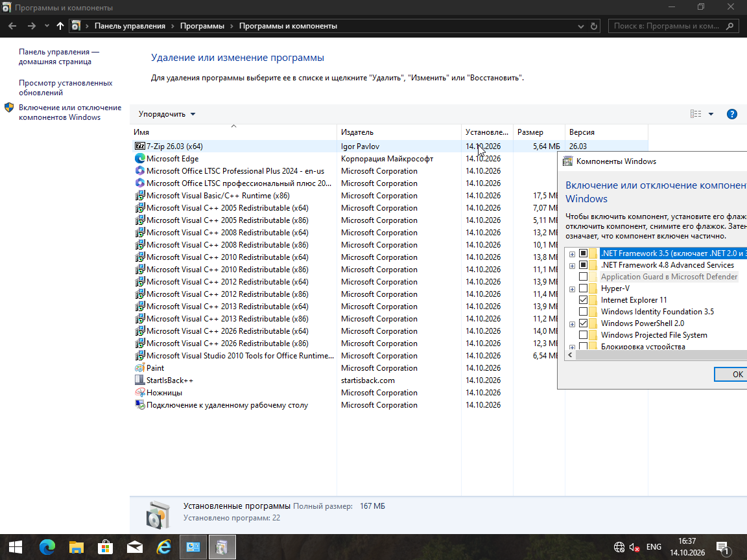Select Visual Studio 2010 Tools for Office Runtime icon
The width and height of the screenshot is (747, 560).
coord(139,356)
